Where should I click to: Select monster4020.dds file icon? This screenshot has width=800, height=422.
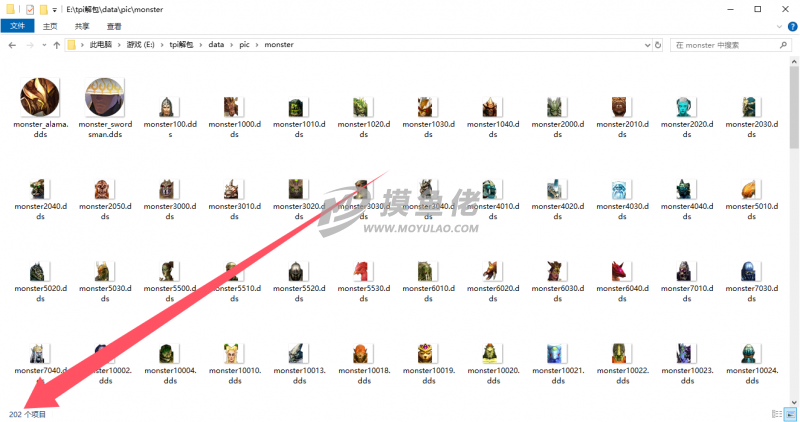[x=555, y=189]
